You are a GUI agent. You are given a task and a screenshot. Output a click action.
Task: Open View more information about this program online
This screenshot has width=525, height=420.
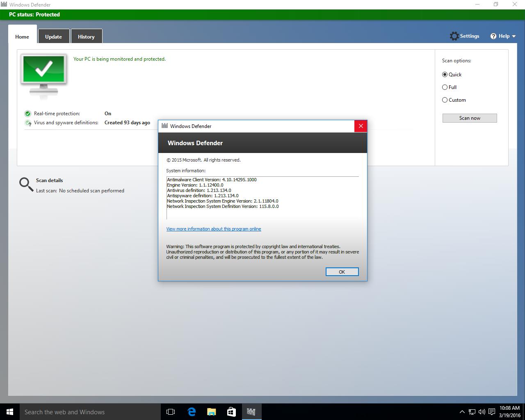(x=213, y=229)
